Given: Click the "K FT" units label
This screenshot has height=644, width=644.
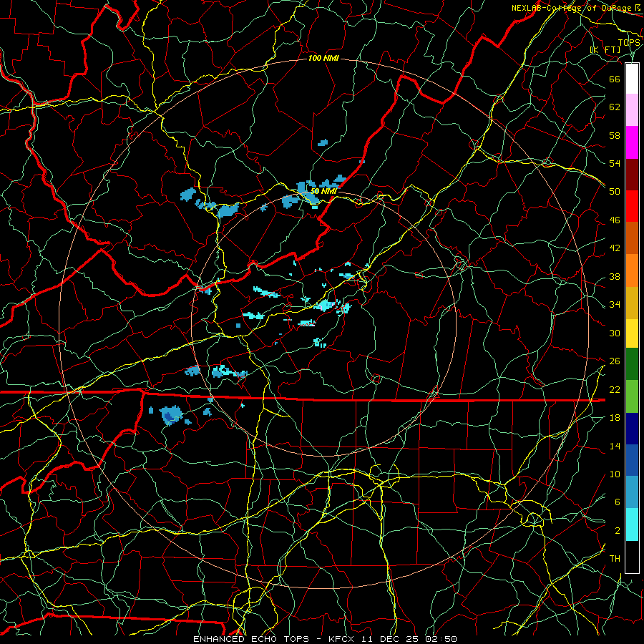Looking at the screenshot, I should tap(605, 49).
